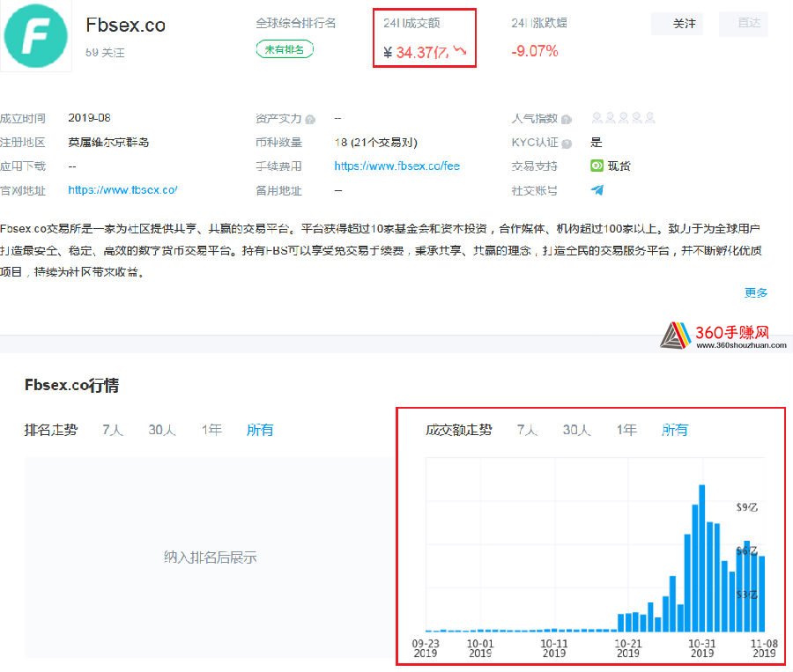Select 1年 under 成交额走势
Image resolution: width=793 pixels, height=672 pixels.
[x=626, y=430]
